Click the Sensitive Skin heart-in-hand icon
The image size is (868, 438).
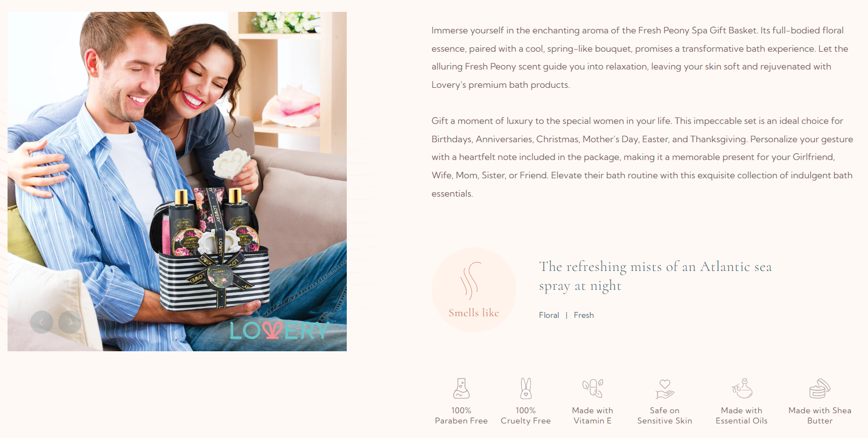(665, 388)
